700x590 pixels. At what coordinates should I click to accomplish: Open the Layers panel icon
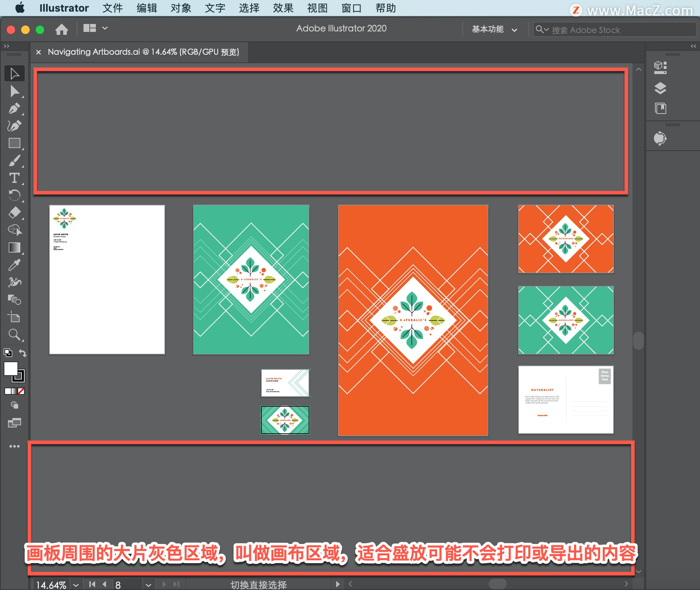point(660,88)
